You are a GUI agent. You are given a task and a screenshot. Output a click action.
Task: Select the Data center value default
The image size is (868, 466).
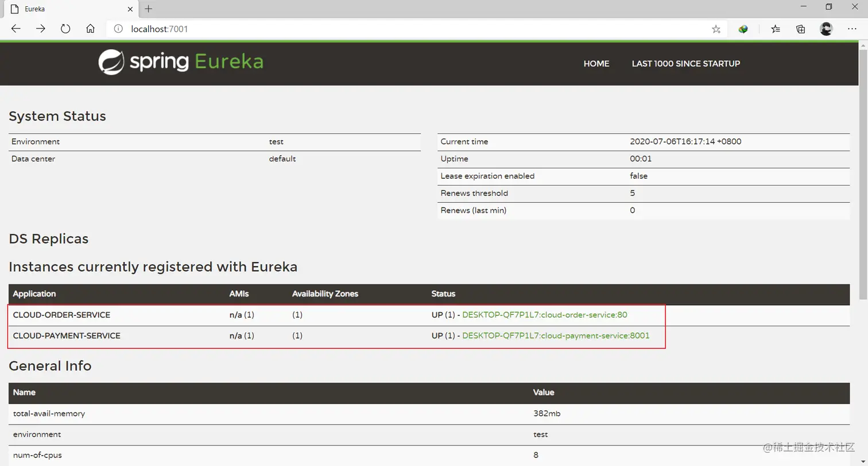click(282, 159)
